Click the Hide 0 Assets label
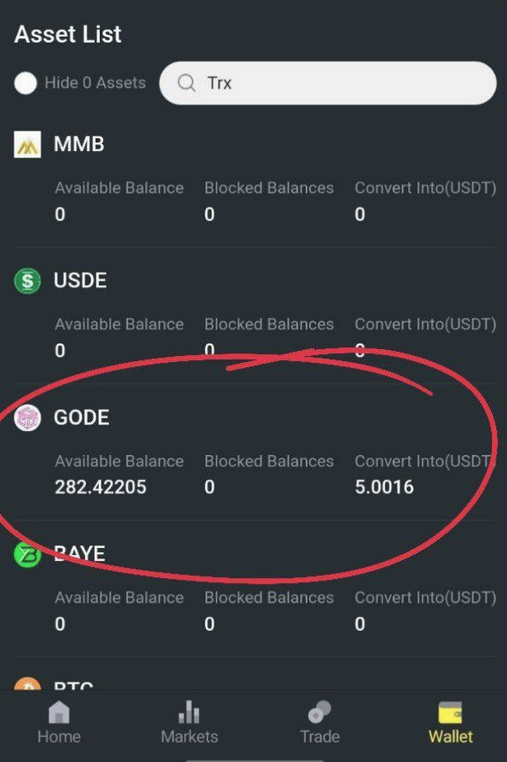The width and height of the screenshot is (507, 762). pos(95,83)
